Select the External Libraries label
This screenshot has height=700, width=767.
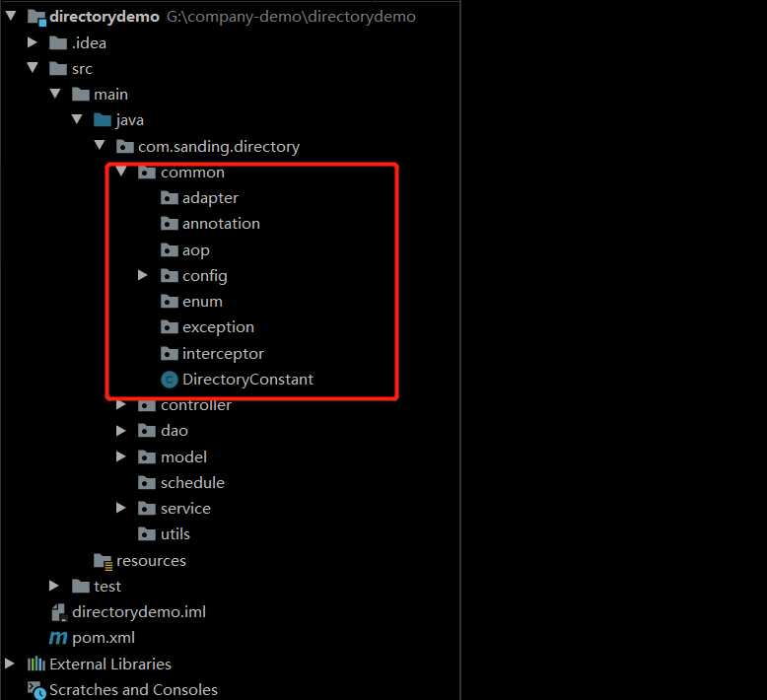pyautogui.click(x=110, y=664)
